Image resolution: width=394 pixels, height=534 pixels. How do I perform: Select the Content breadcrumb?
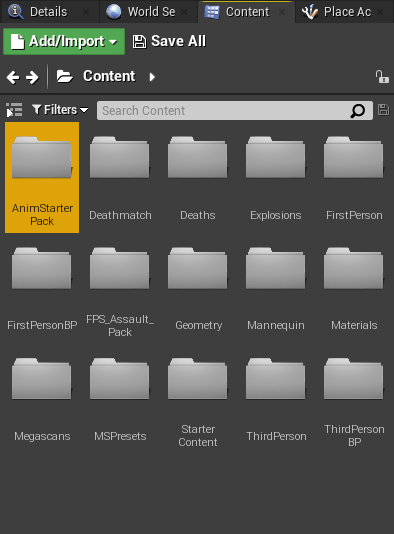tap(109, 76)
